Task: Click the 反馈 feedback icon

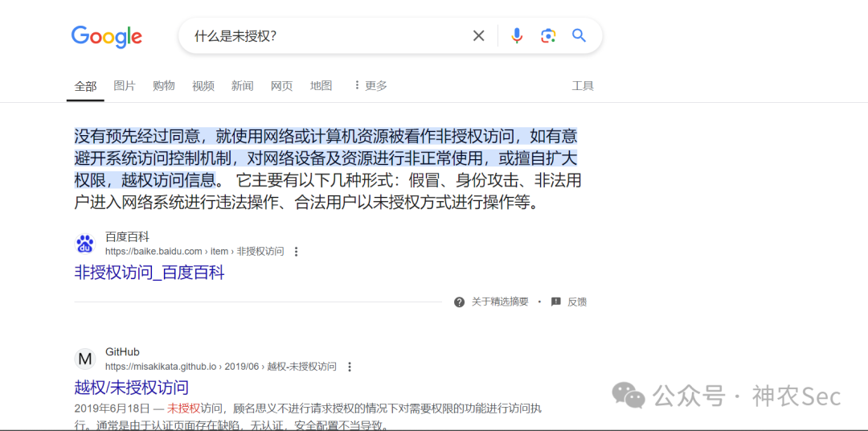Action: coord(556,302)
